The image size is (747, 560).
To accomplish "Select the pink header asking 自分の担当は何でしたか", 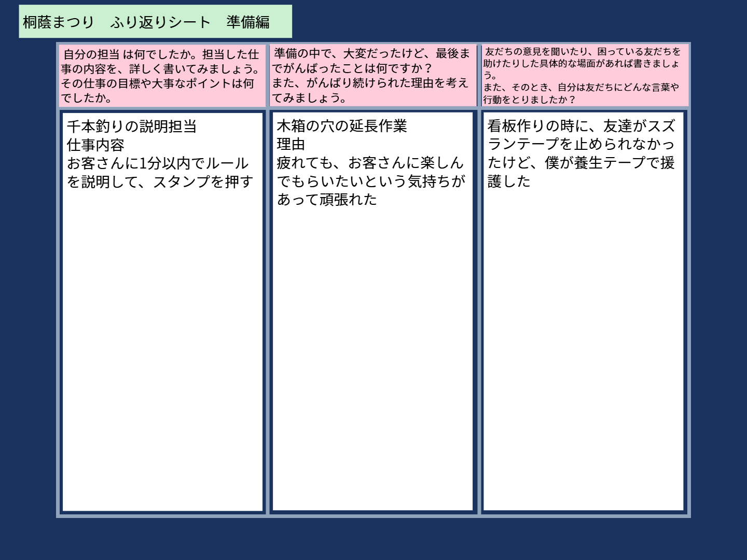I will pyautogui.click(x=161, y=76).
